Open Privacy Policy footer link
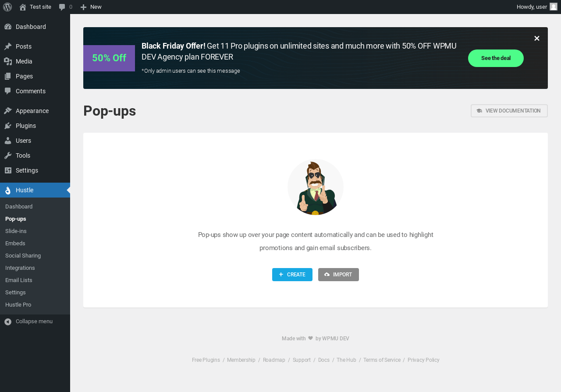The height and width of the screenshot is (392, 561). [x=423, y=360]
